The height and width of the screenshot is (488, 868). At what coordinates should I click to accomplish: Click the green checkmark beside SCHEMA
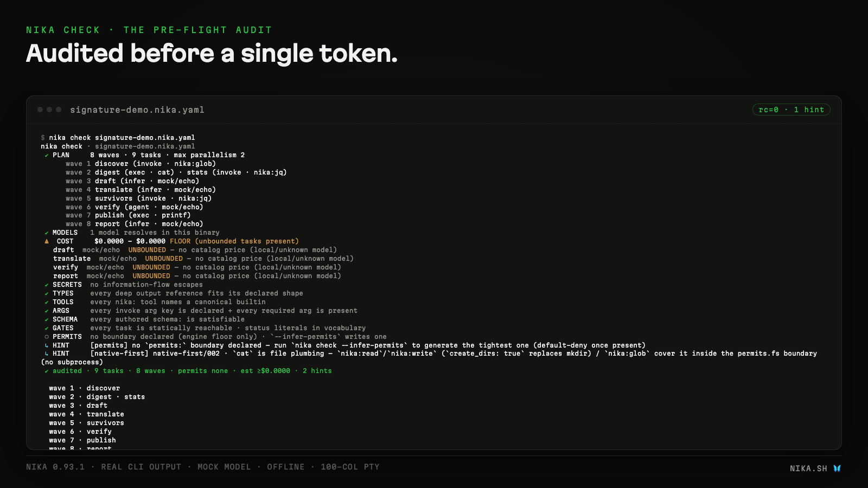47,319
